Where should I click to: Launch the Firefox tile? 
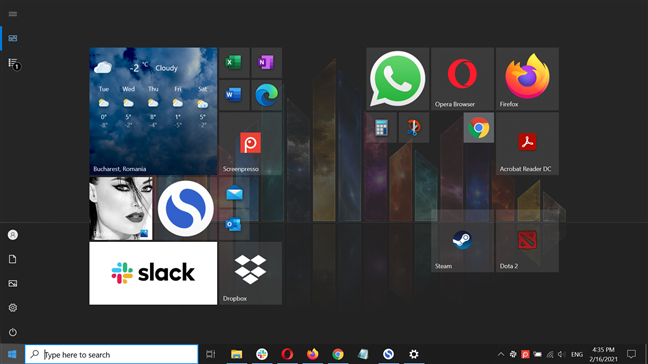[527, 79]
